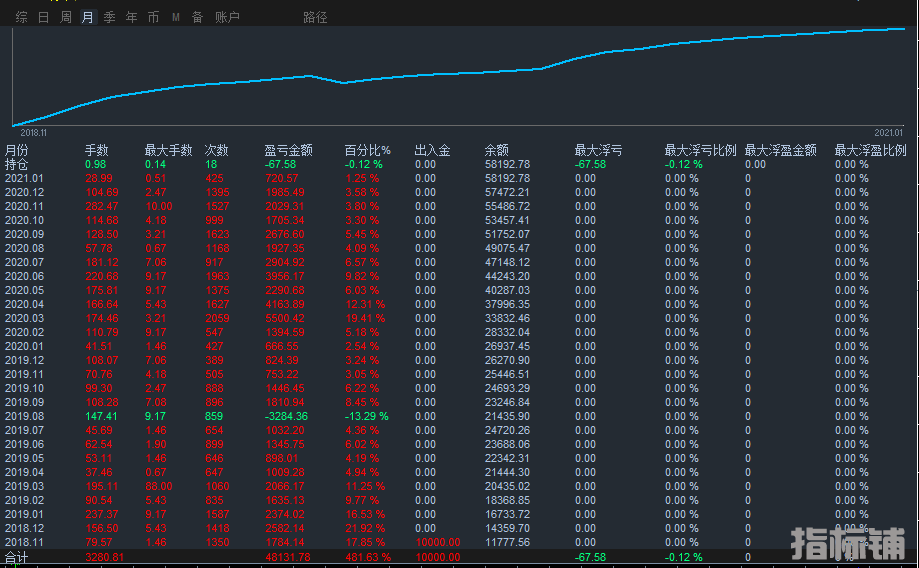Click the 481.63 % total percentage cell
Image resolution: width=919 pixels, height=568 pixels.
(367, 557)
